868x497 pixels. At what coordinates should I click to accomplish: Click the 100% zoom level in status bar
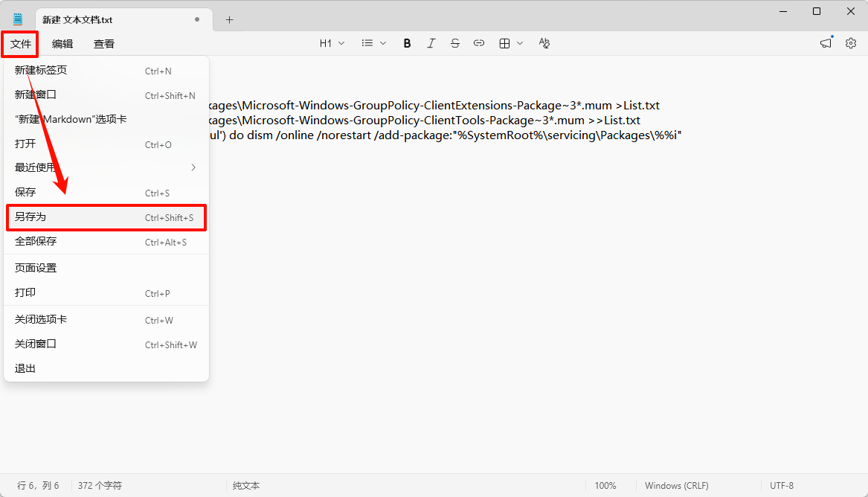(x=605, y=486)
